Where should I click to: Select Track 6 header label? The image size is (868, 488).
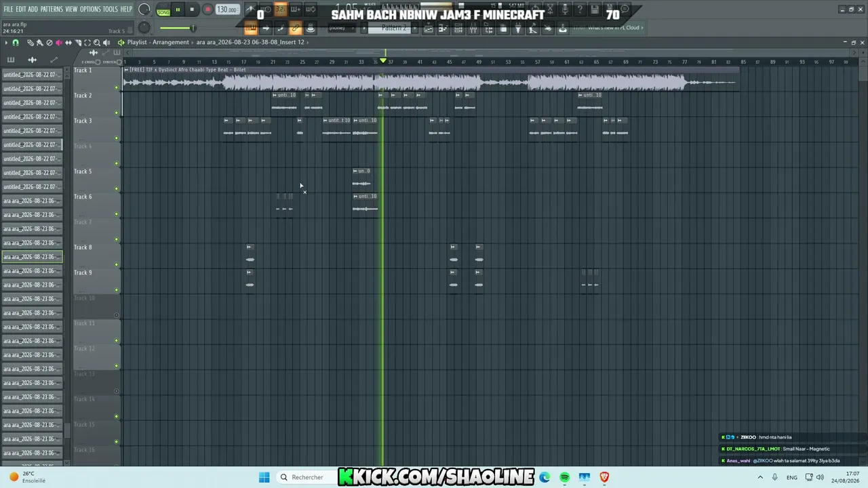[x=83, y=197]
